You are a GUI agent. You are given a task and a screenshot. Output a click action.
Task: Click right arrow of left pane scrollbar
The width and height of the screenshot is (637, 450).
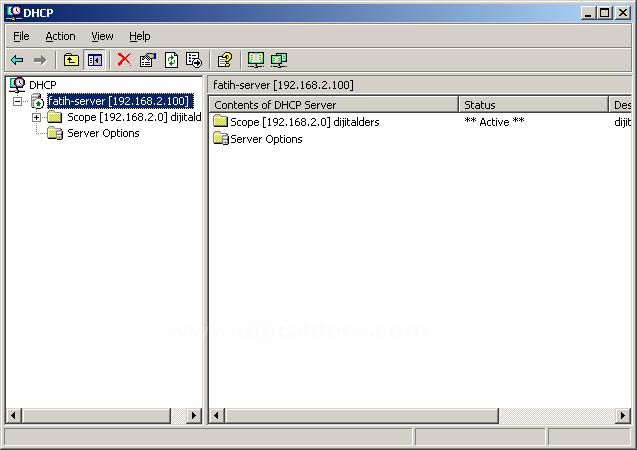[194, 416]
